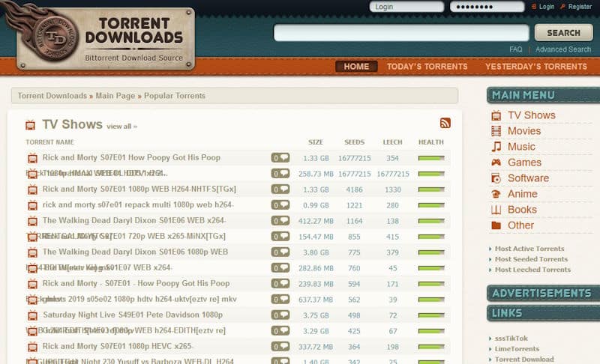
Task: Click the Other folder icon
Action: (496, 225)
